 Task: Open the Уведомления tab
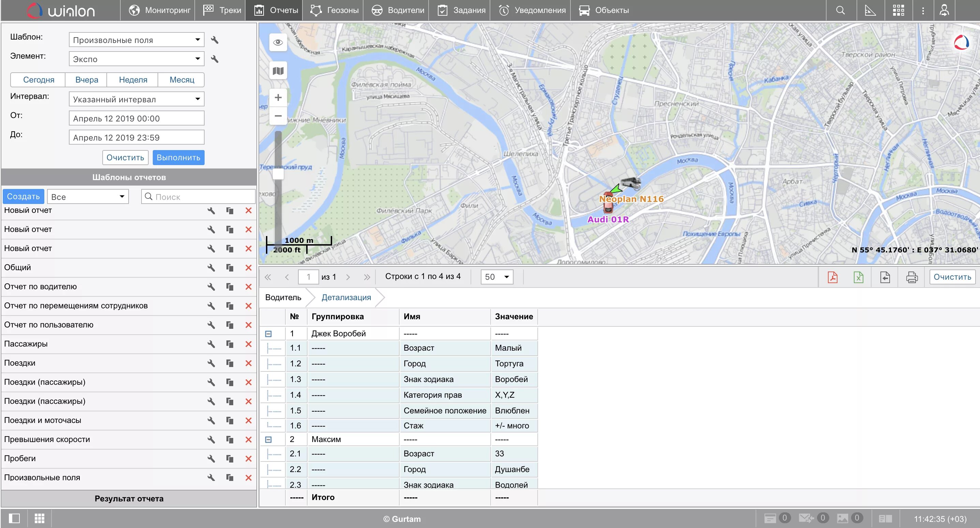coord(532,10)
